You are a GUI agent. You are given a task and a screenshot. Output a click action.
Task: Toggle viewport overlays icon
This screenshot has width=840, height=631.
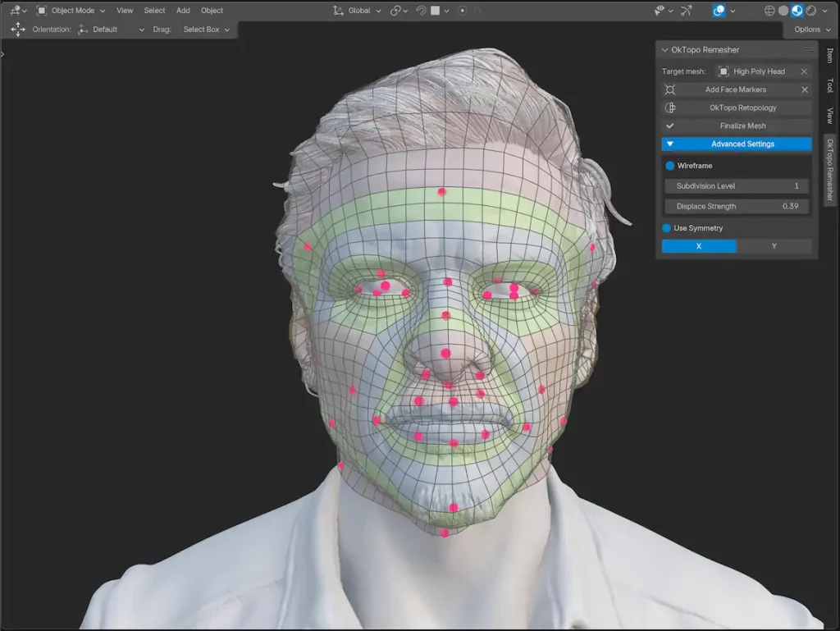click(x=719, y=11)
